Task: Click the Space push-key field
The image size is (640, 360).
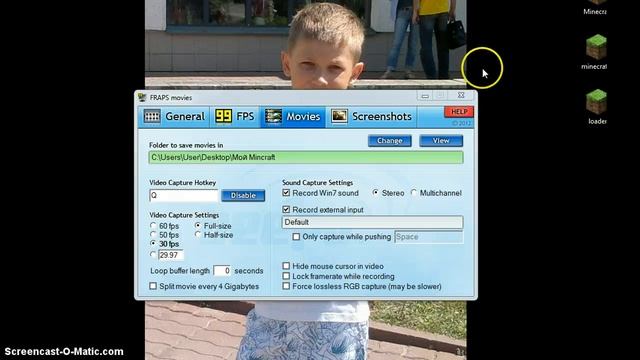Action: (x=429, y=237)
